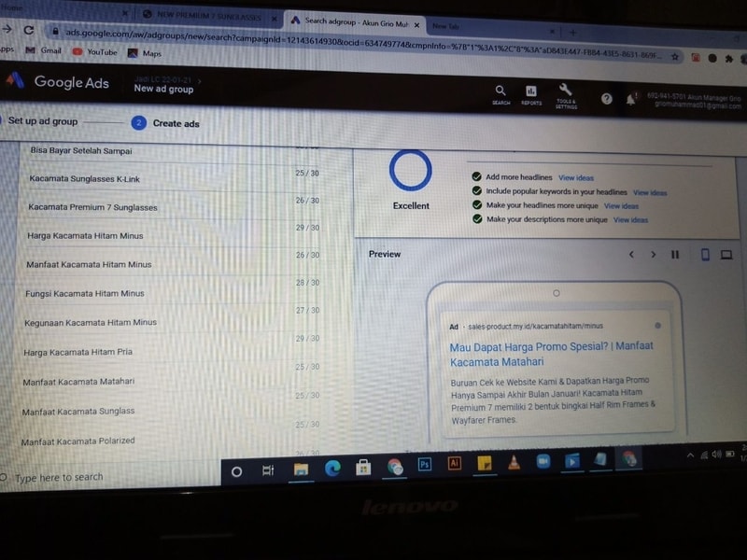
Task: Switch ad preview to desktop device icon
Action: pos(726,255)
